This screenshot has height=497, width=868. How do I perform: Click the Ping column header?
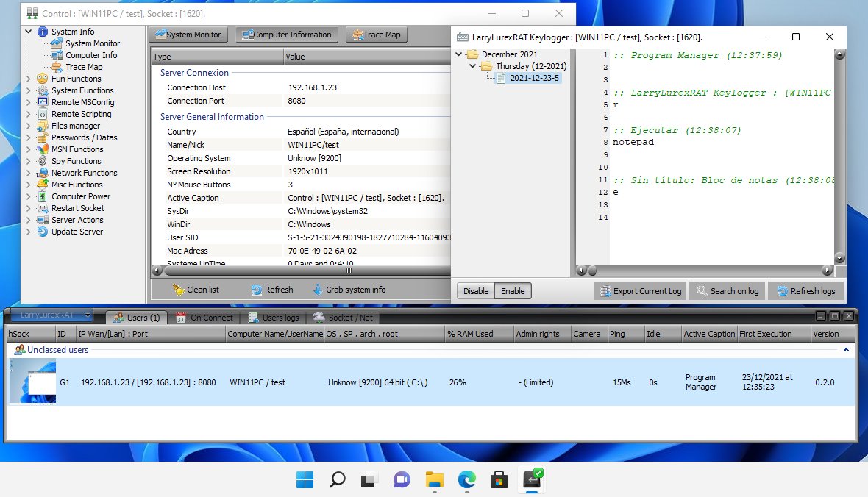click(x=625, y=334)
